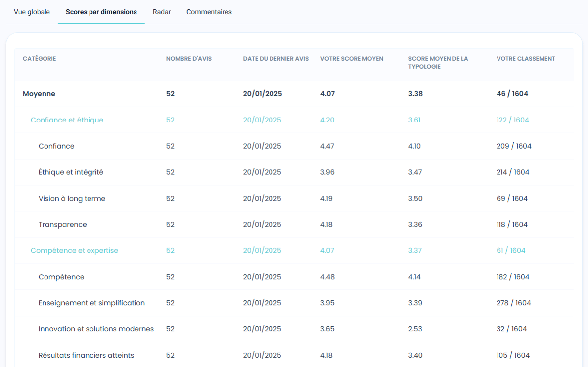Select the Moyenne row label
Viewport: 588px width, 367px height.
[x=39, y=94]
